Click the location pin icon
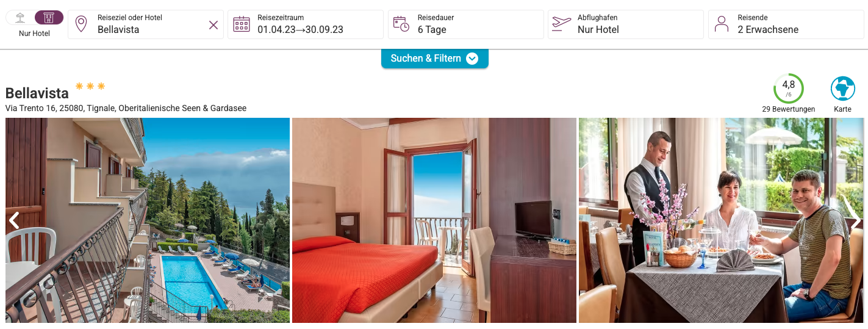The width and height of the screenshot is (868, 329). pos(81,24)
